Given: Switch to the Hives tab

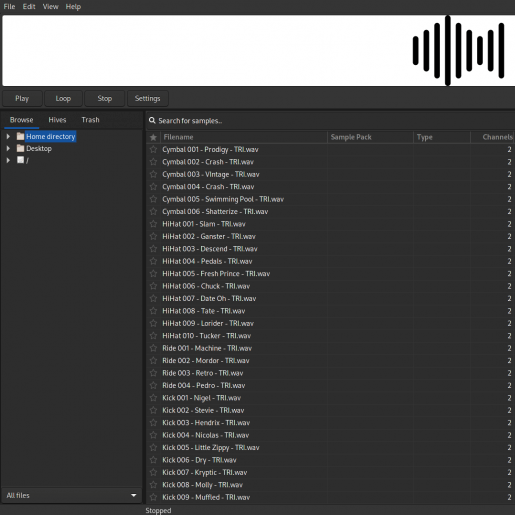Looking at the screenshot, I should point(57,120).
